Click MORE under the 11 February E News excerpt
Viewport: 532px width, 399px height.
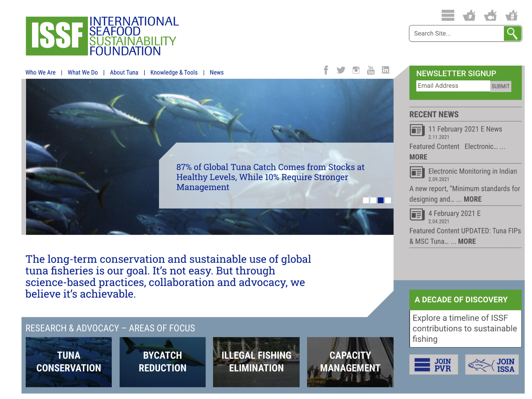tap(418, 157)
